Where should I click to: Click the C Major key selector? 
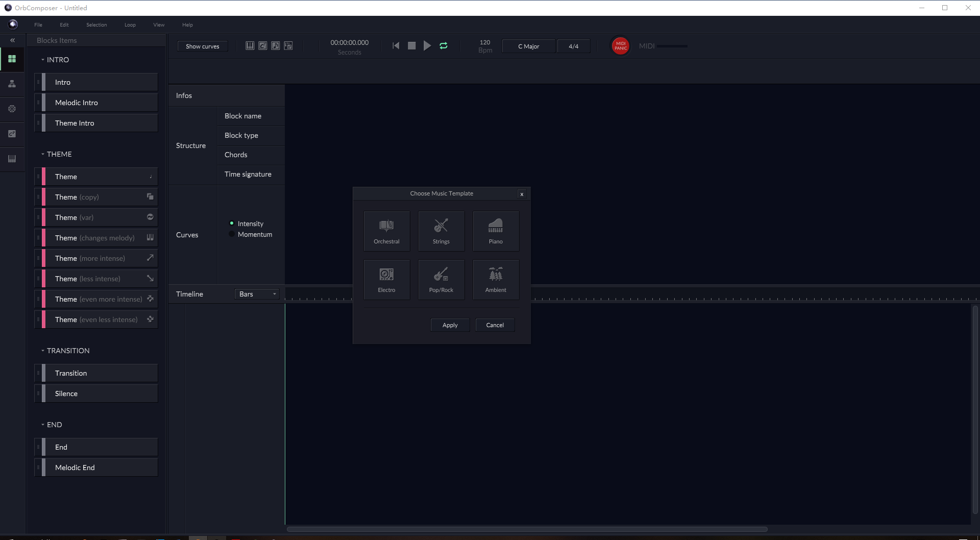click(x=528, y=46)
